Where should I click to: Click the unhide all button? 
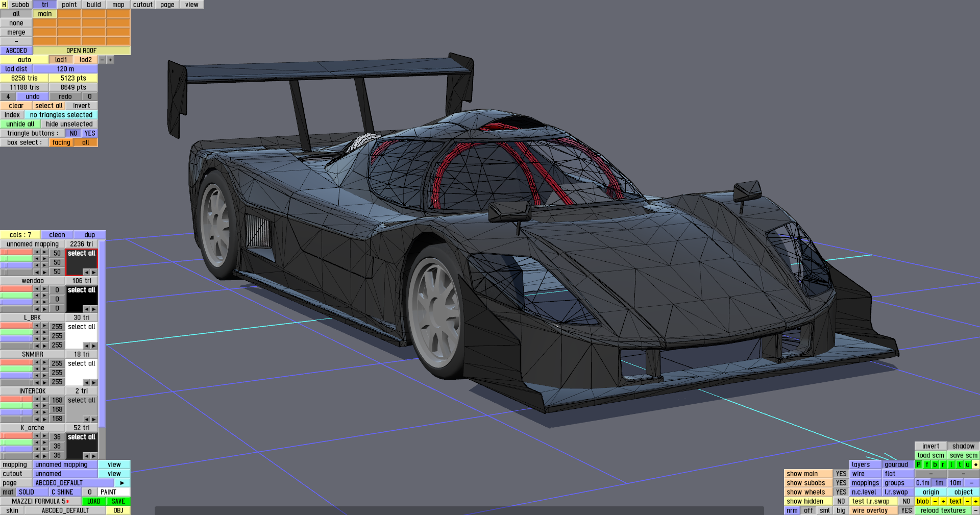point(20,124)
